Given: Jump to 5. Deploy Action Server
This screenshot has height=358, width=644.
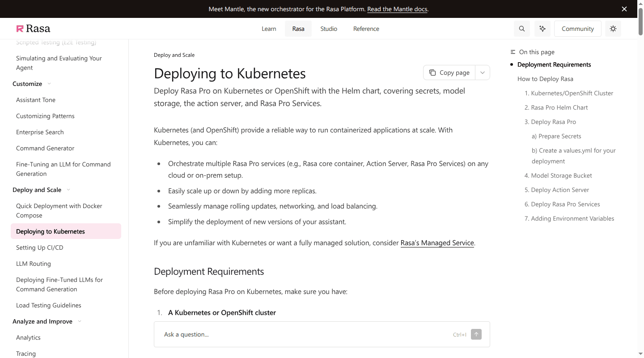Looking at the screenshot, I should click(557, 190).
